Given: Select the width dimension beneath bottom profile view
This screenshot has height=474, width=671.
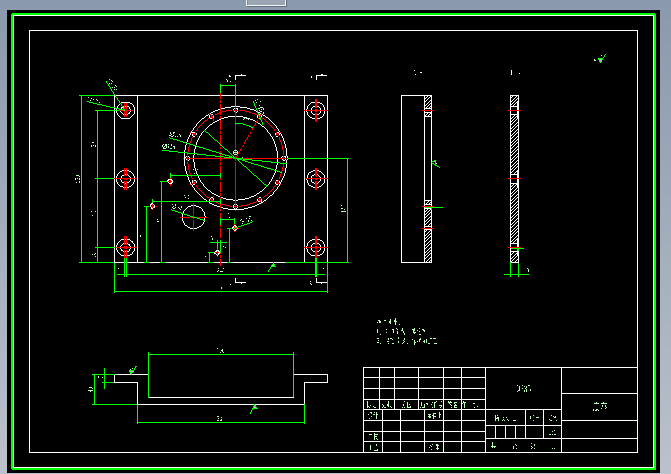Looking at the screenshot, I should [x=220, y=421].
